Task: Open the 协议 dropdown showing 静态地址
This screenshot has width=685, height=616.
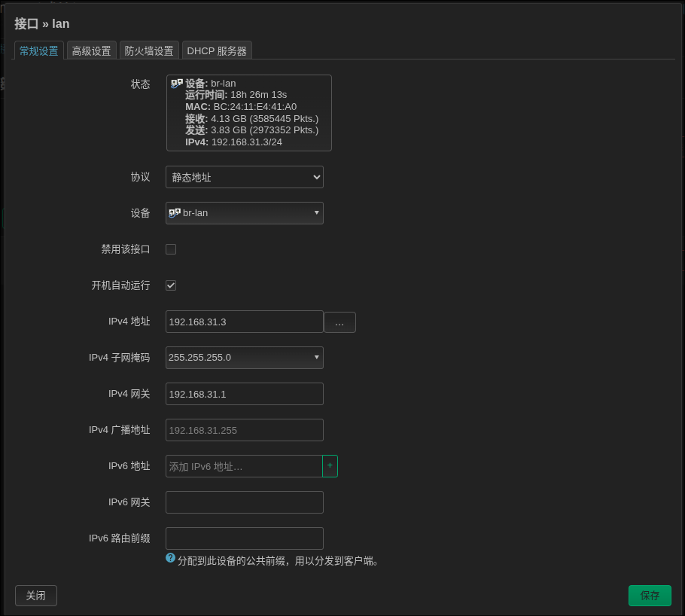Action: tap(245, 177)
